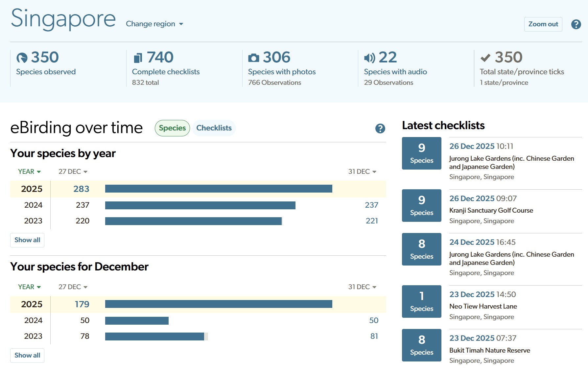Click the checkmark icon beside 350 ticks
Image resolution: width=588 pixels, height=371 pixels.
point(485,58)
